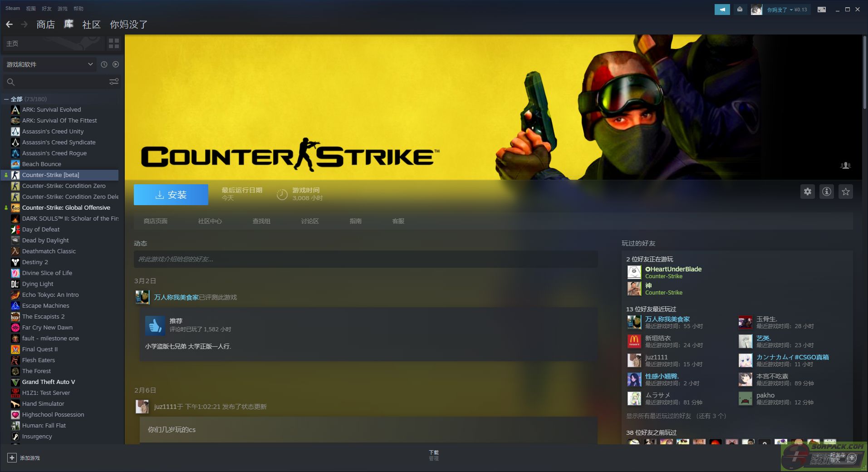Add Counter-Strike to favorites star
This screenshot has width=868, height=472.
click(x=846, y=192)
